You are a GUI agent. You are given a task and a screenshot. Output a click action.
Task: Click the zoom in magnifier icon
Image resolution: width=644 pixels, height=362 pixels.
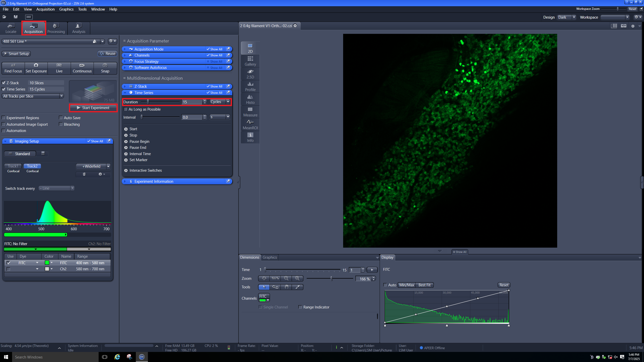click(x=297, y=278)
